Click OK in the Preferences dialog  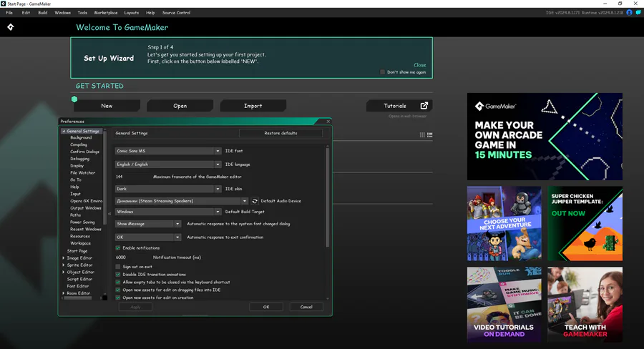tap(266, 307)
